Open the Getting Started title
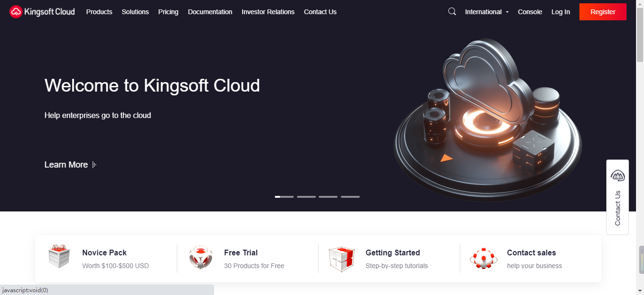644x295 pixels. (x=393, y=253)
